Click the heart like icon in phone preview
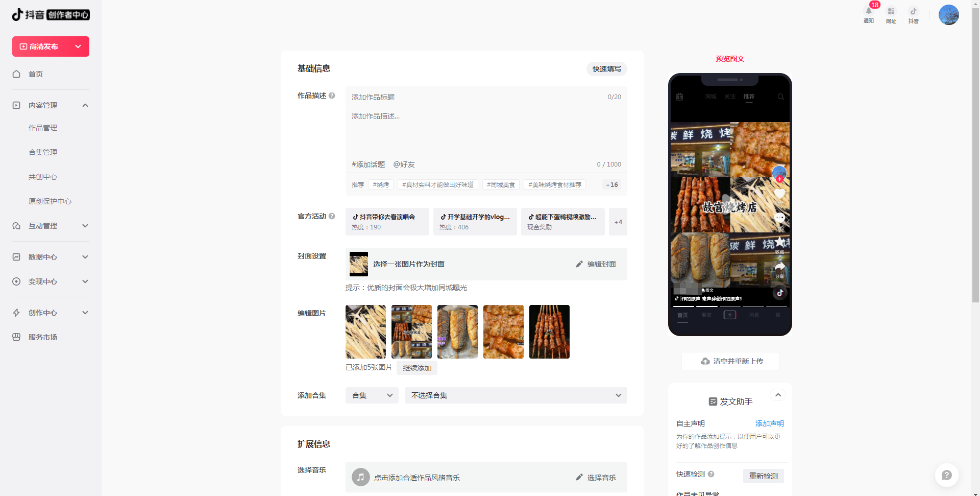This screenshot has width=980, height=496. pyautogui.click(x=779, y=194)
